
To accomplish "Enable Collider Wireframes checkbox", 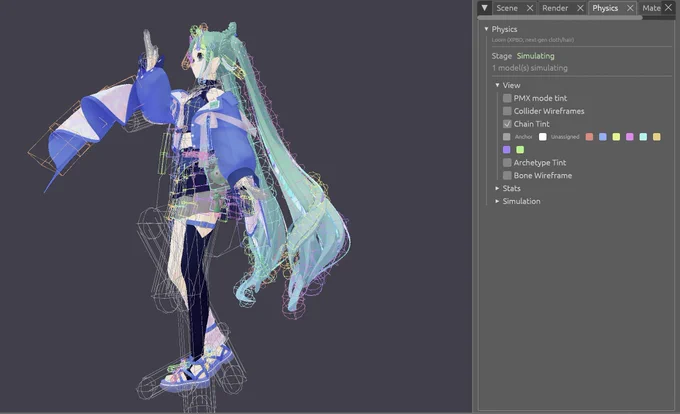I will click(507, 111).
